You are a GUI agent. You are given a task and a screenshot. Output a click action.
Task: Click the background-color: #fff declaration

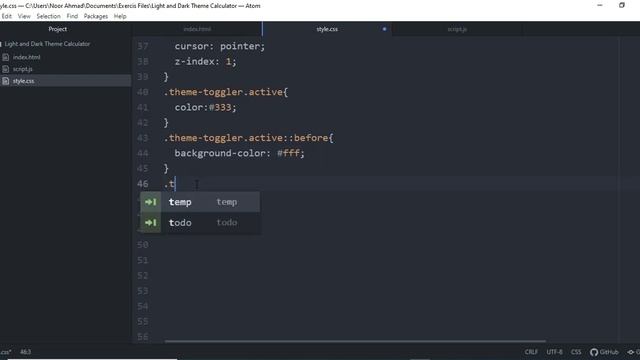240,153
